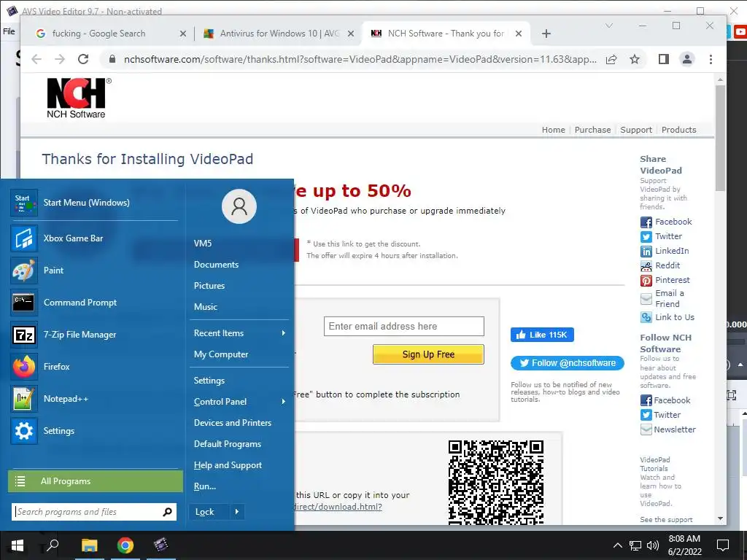747x560 pixels.
Task: Show hidden system tray icons
Action: pos(617,545)
